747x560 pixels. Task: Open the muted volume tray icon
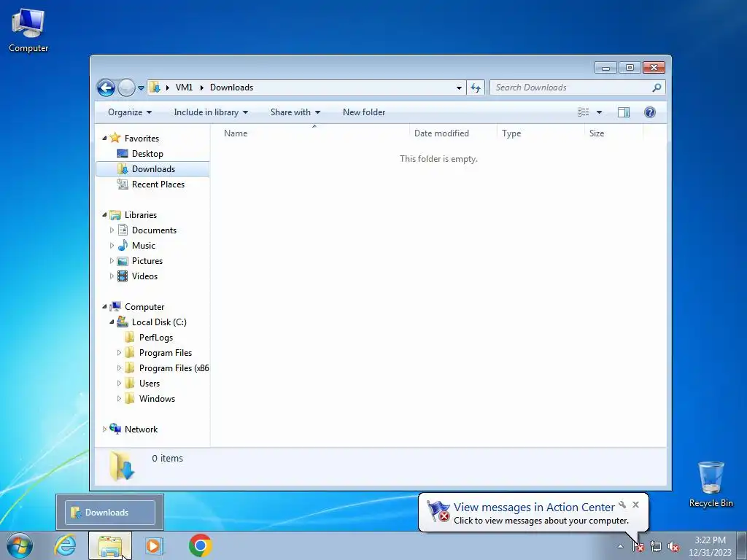pos(673,547)
